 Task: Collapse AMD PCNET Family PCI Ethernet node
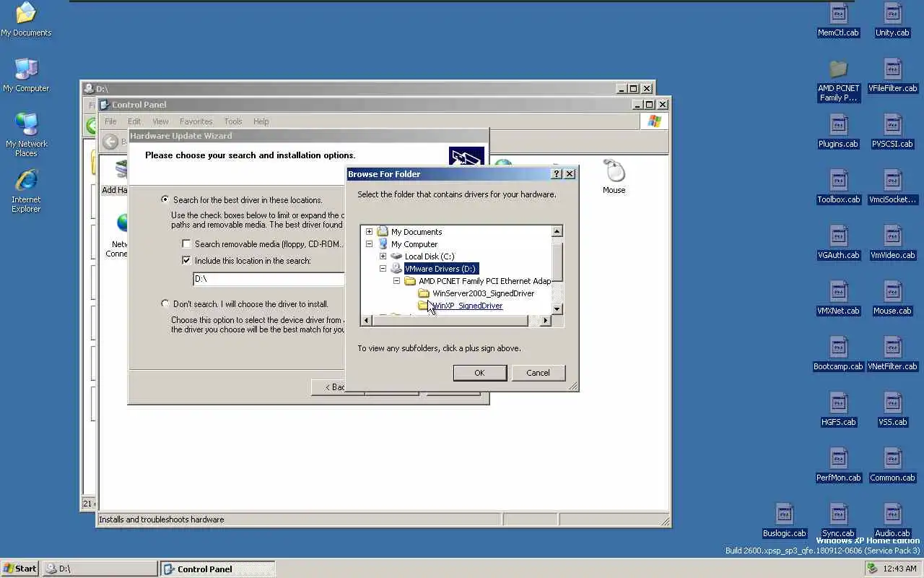click(397, 281)
